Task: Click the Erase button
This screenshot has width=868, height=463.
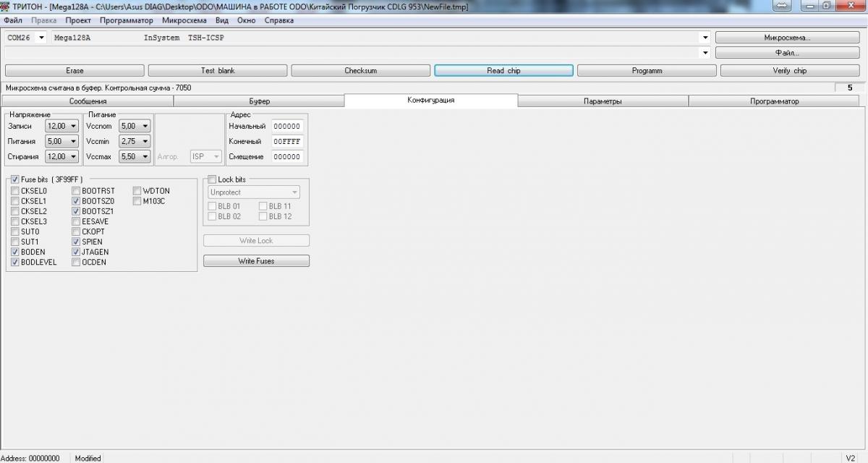Action: pyautogui.click(x=75, y=71)
